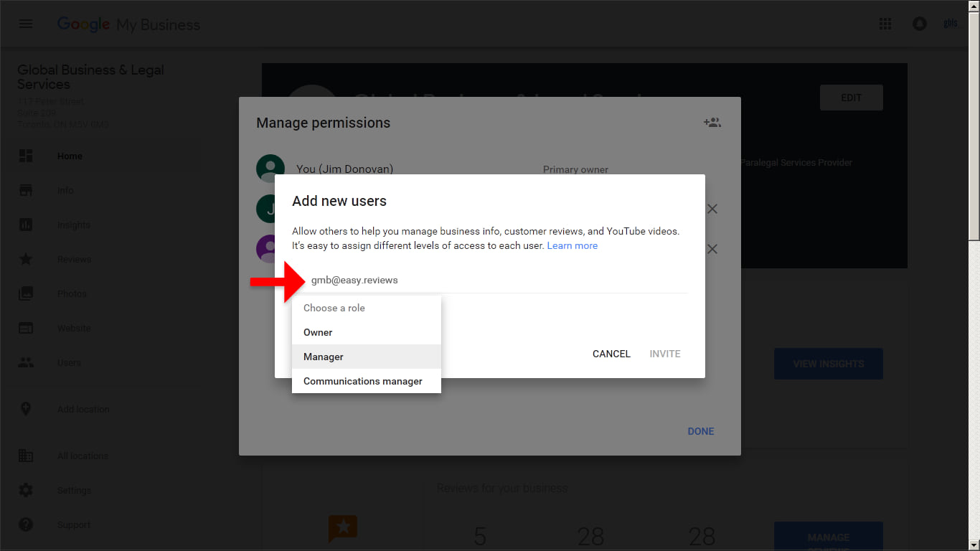
Task: Click the Settings gear icon in sidebar
Action: click(x=26, y=490)
